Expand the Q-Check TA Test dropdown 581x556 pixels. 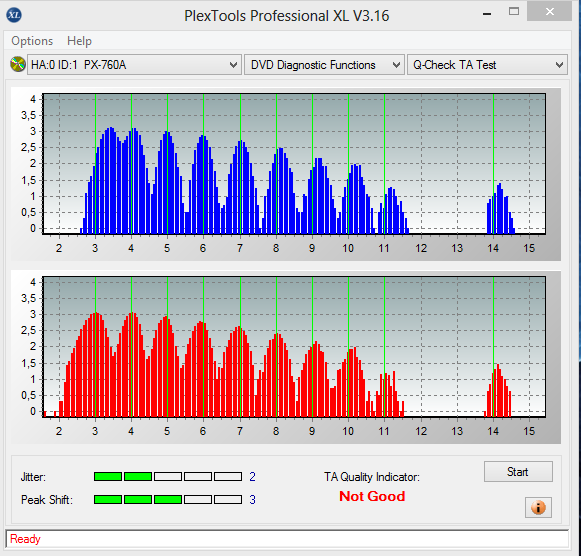[x=487, y=65]
